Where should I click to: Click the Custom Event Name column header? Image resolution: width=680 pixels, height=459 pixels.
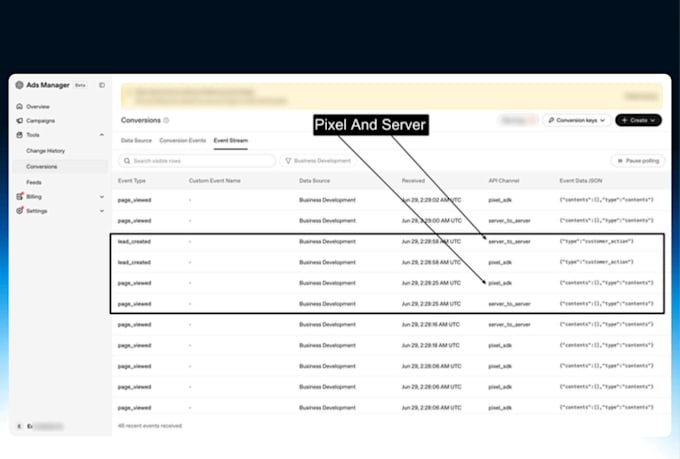[215, 181]
